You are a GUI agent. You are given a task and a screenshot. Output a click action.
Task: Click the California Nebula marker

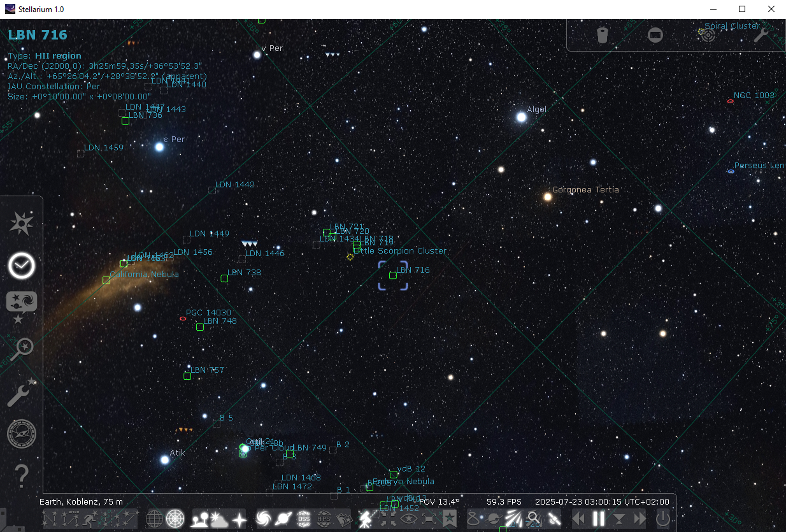click(x=106, y=280)
